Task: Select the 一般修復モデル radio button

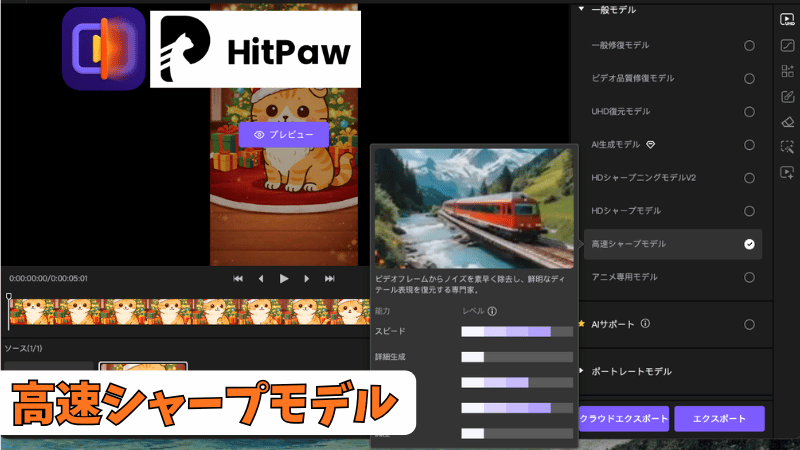Action: [749, 45]
